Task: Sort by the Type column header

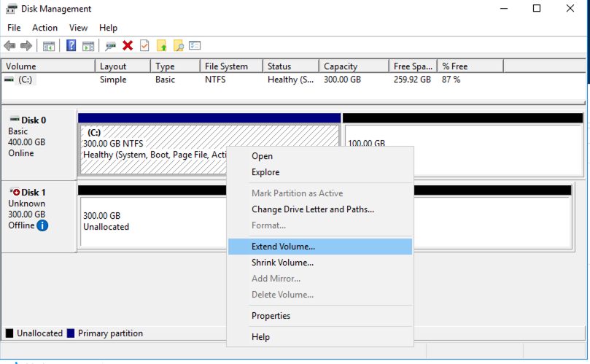Action: coord(175,66)
